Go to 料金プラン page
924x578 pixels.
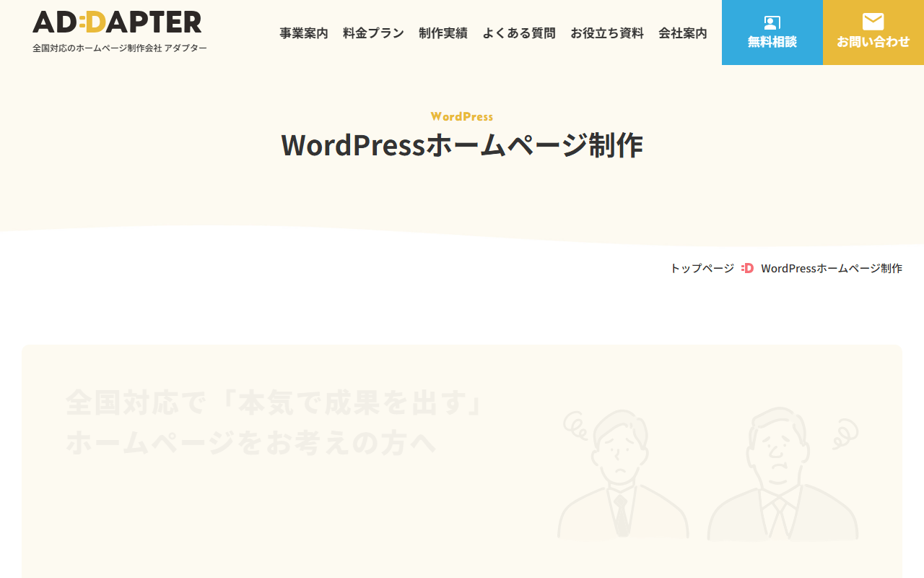click(x=373, y=33)
